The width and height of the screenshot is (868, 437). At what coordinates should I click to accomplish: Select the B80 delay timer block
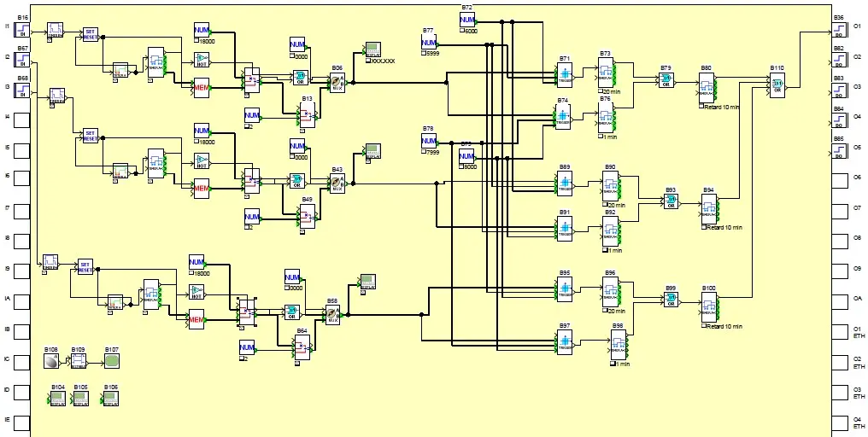[x=707, y=86]
